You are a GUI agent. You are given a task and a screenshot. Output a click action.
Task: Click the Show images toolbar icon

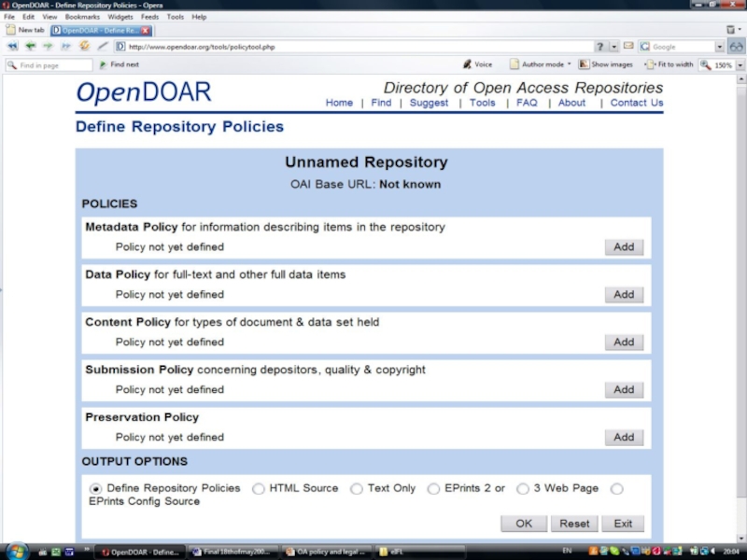pyautogui.click(x=584, y=64)
